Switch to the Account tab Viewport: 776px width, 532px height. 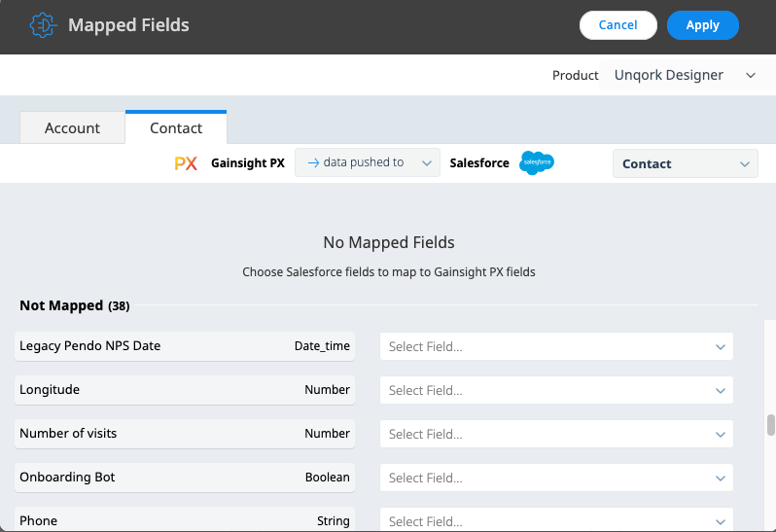coord(72,128)
